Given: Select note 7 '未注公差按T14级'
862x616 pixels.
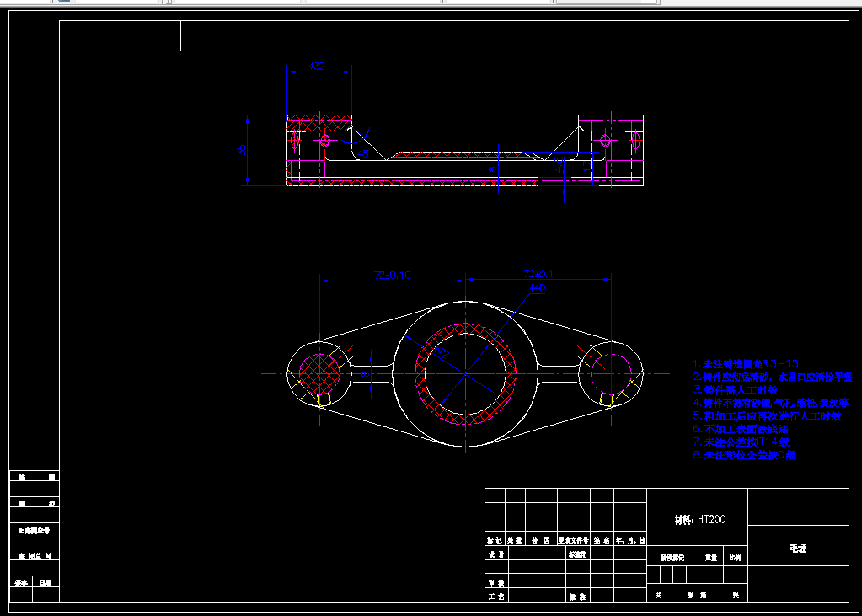Looking at the screenshot, I should click(742, 442).
